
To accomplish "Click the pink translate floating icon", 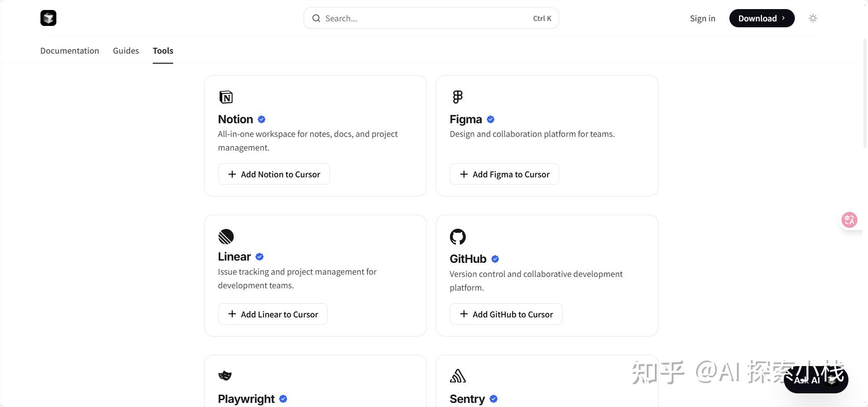I will pyautogui.click(x=849, y=220).
